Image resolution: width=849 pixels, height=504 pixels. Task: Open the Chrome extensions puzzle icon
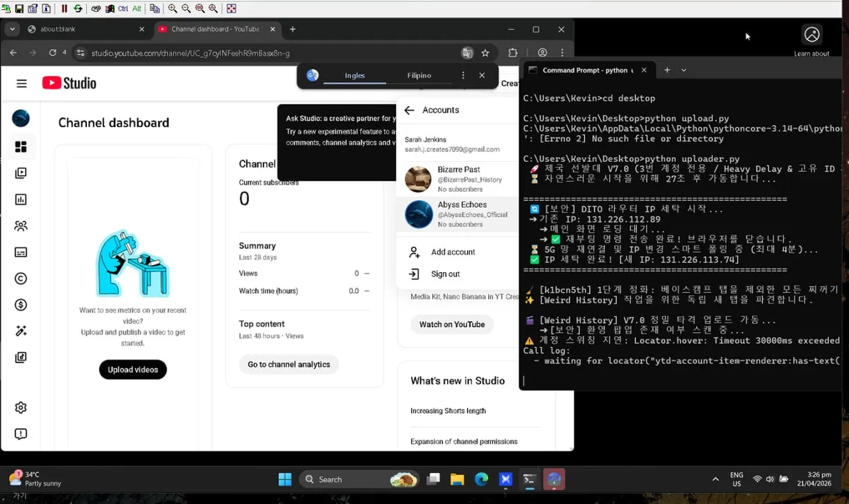(513, 53)
